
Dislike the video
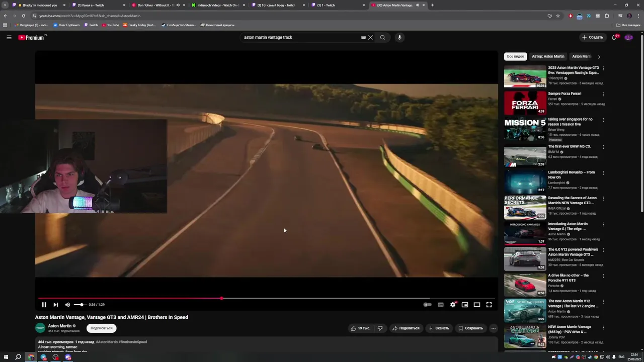pos(380,328)
